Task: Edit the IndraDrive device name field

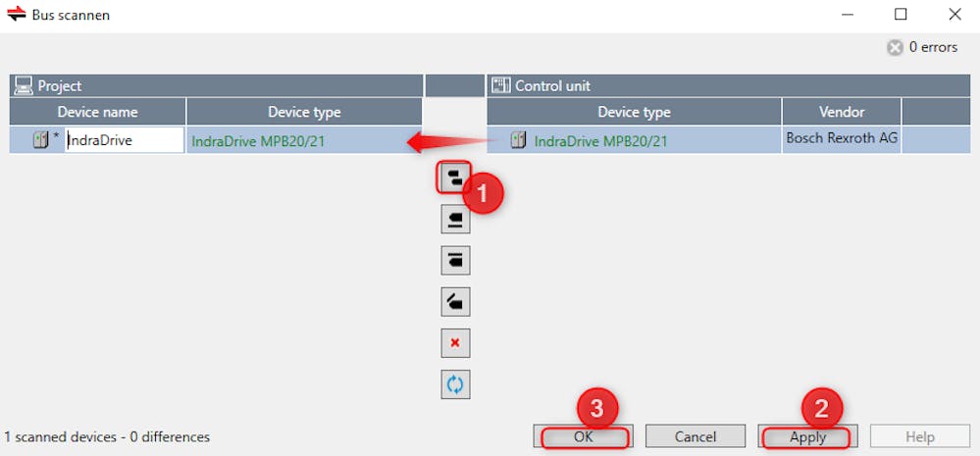Action: 125,140
